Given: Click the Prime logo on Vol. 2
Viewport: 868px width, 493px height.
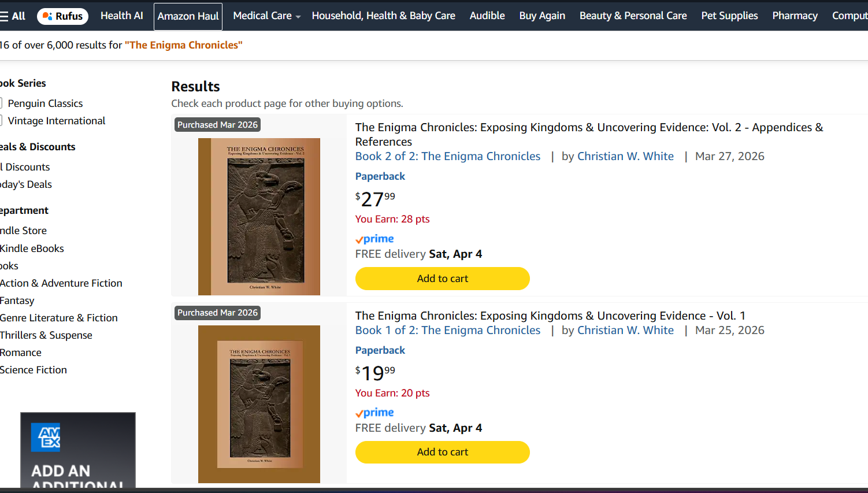Looking at the screenshot, I should tap(374, 239).
